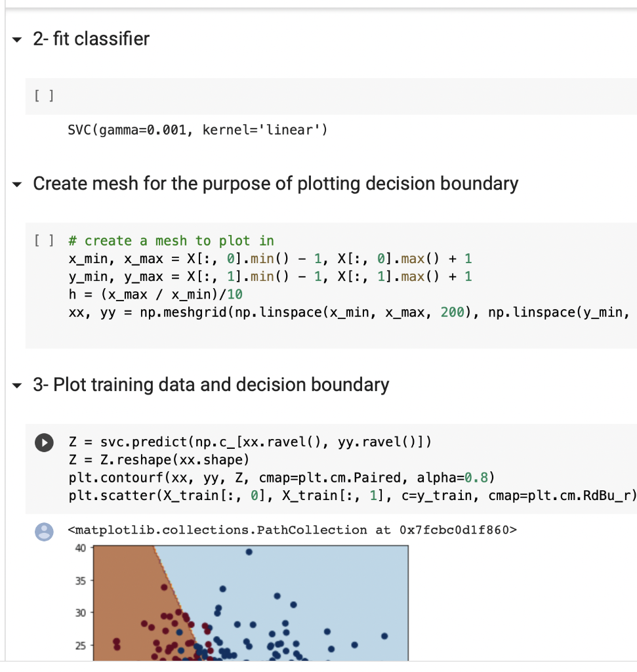Image resolution: width=637 pixels, height=672 pixels.
Task: Select '3- Plot training data' heading
Action: [x=211, y=385]
